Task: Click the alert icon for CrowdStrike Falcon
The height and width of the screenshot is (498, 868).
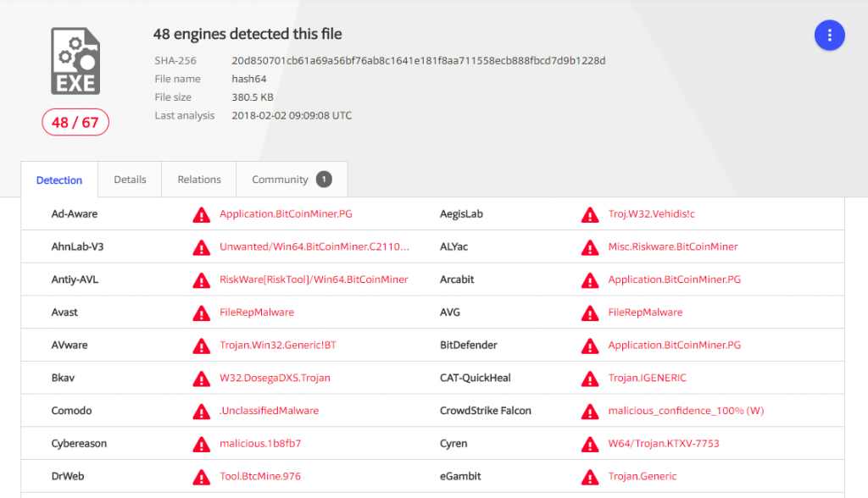Action: 589,411
